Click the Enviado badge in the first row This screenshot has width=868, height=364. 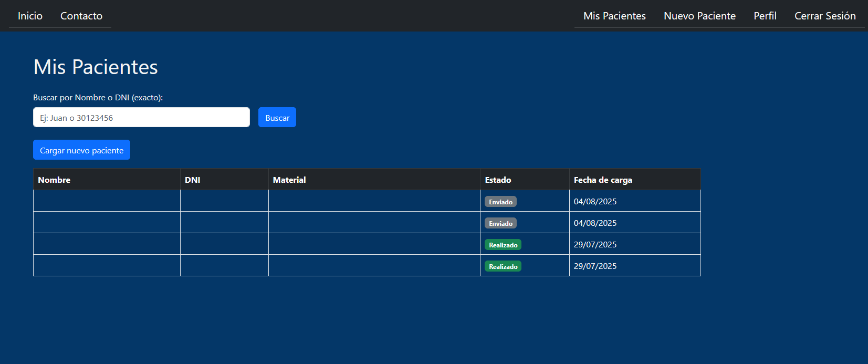click(x=500, y=202)
